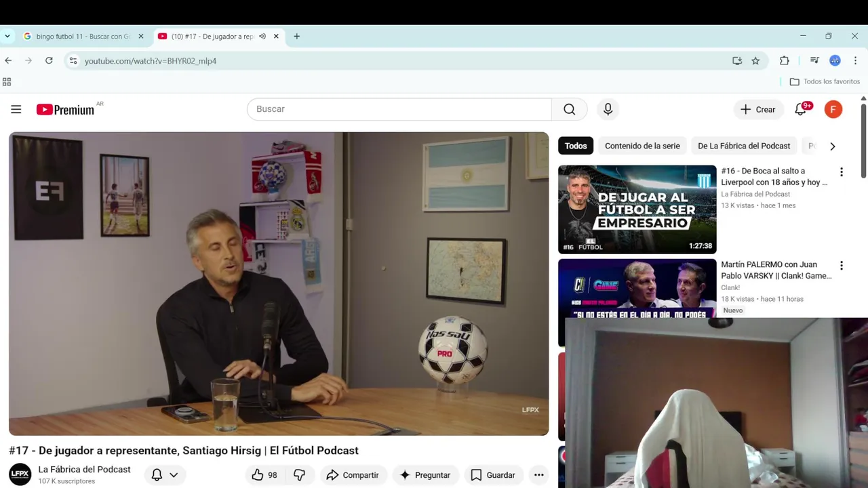Open a new browser tab
This screenshot has height=488, width=868.
click(x=296, y=37)
